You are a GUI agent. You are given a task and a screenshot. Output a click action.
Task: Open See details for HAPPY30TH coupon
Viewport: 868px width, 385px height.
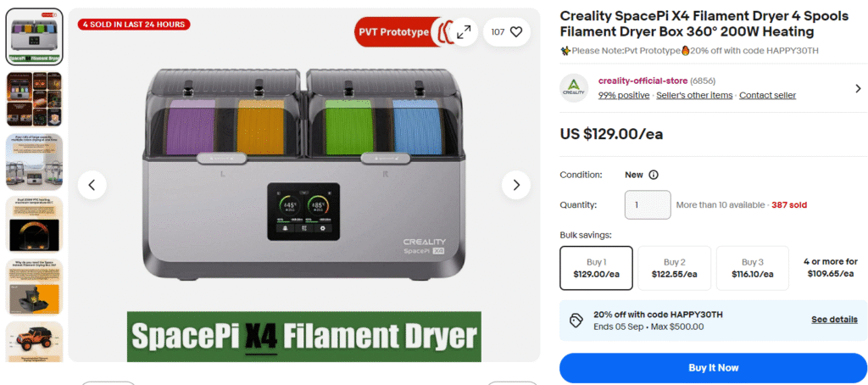point(834,320)
